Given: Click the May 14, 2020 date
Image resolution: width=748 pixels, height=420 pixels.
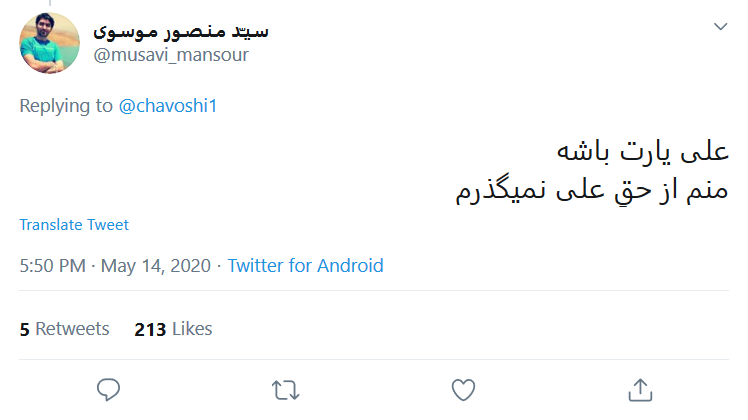Looking at the screenshot, I should point(158,266).
